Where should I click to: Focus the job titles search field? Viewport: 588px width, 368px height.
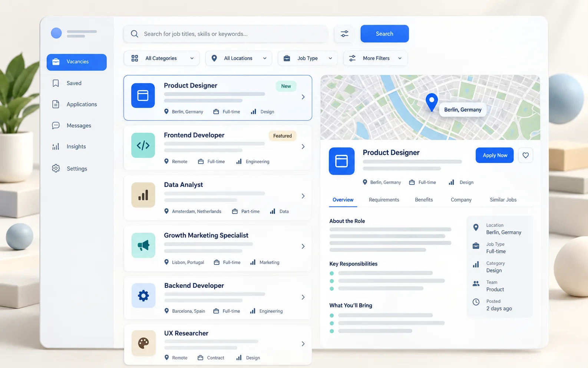click(x=226, y=34)
